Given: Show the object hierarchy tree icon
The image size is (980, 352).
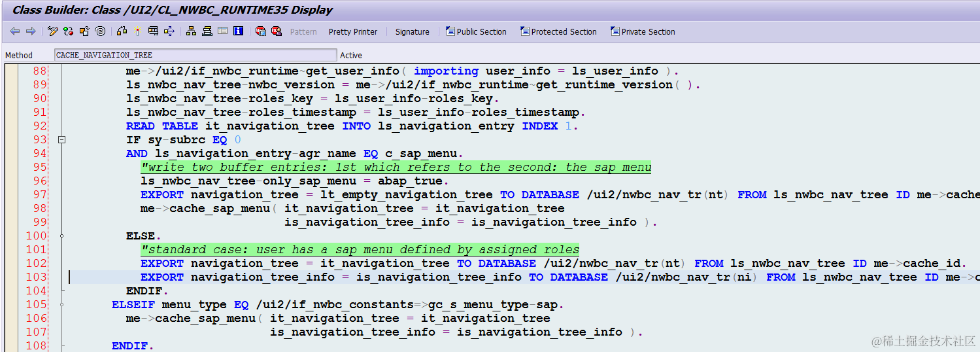Looking at the screenshot, I should [192, 31].
